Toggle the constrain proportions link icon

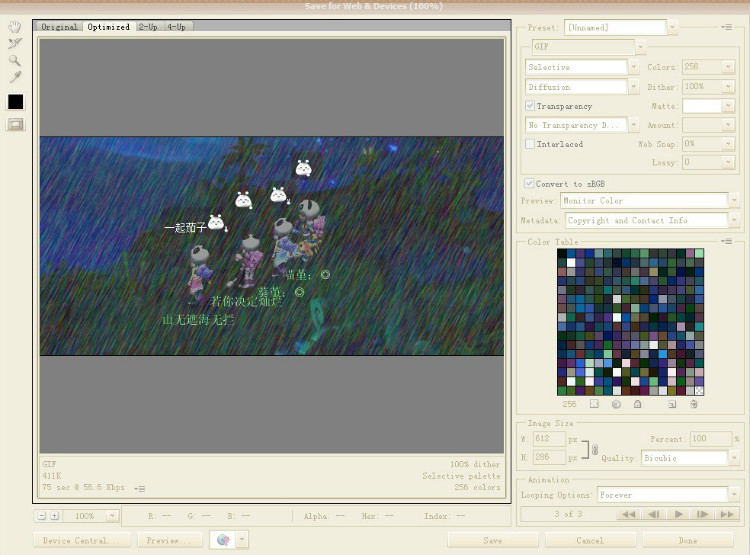coord(595,449)
